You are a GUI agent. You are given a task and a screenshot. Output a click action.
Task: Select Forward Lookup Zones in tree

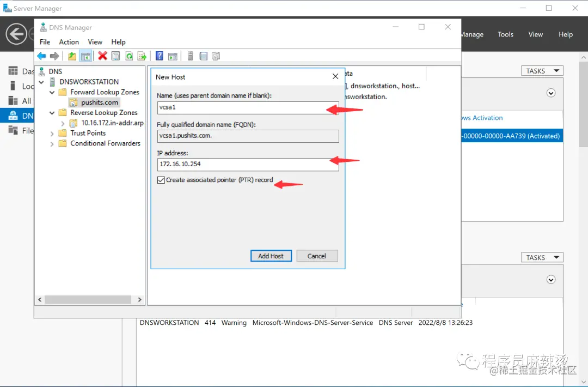coord(105,92)
